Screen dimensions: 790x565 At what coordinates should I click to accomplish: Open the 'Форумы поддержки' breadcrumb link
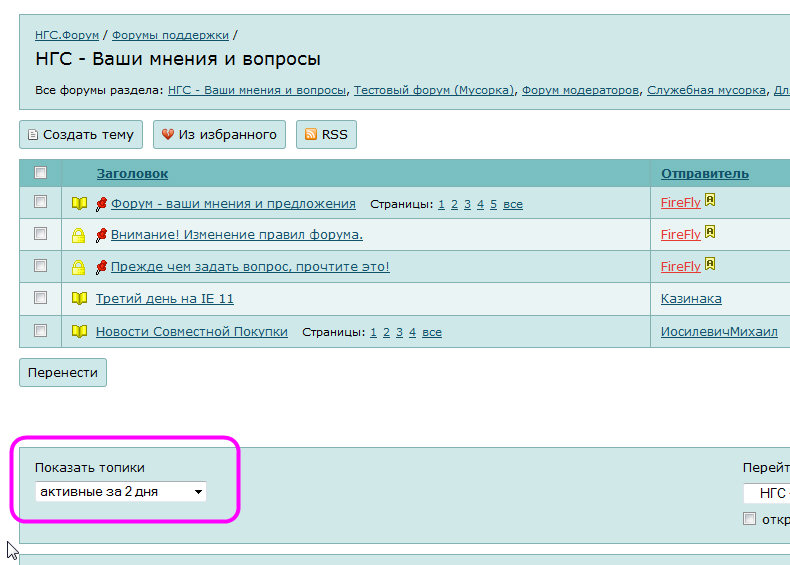[170, 35]
